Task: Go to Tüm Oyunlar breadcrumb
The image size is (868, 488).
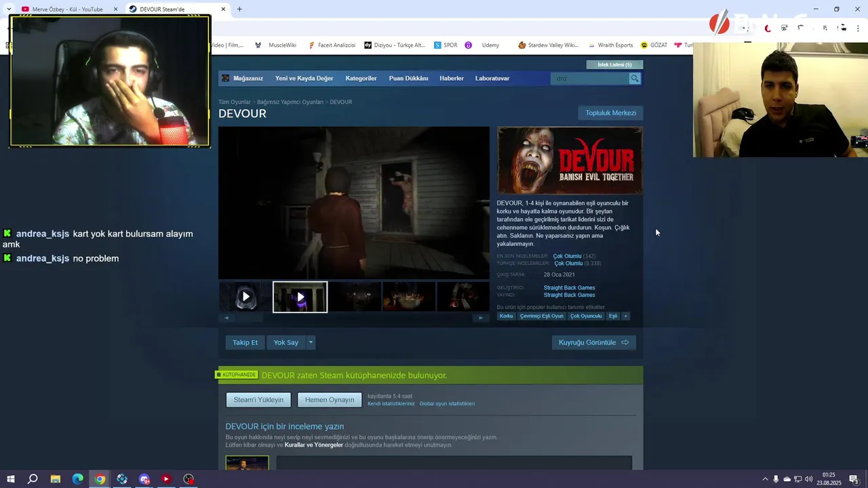Action: coord(235,102)
